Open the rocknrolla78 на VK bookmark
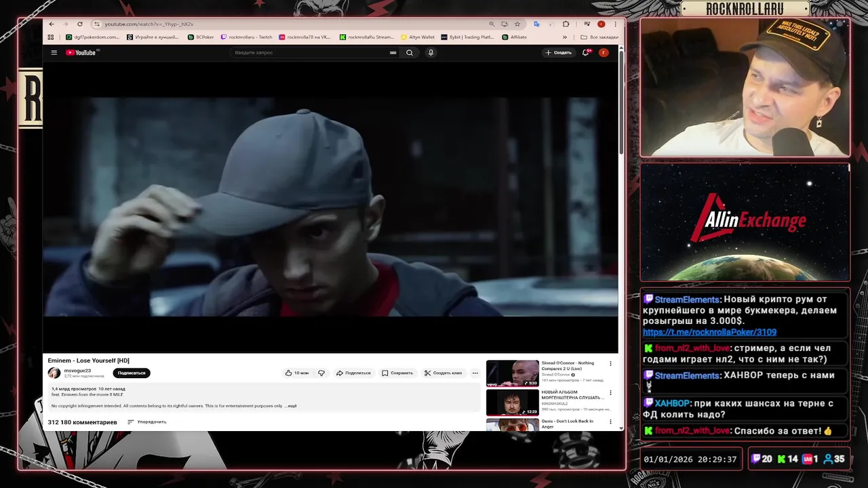This screenshot has width=868, height=488. (x=304, y=37)
